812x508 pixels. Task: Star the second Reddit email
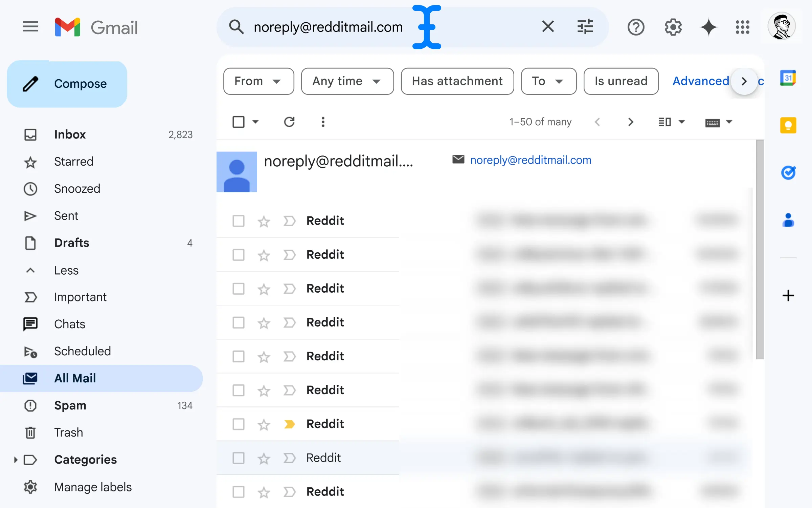coord(264,255)
